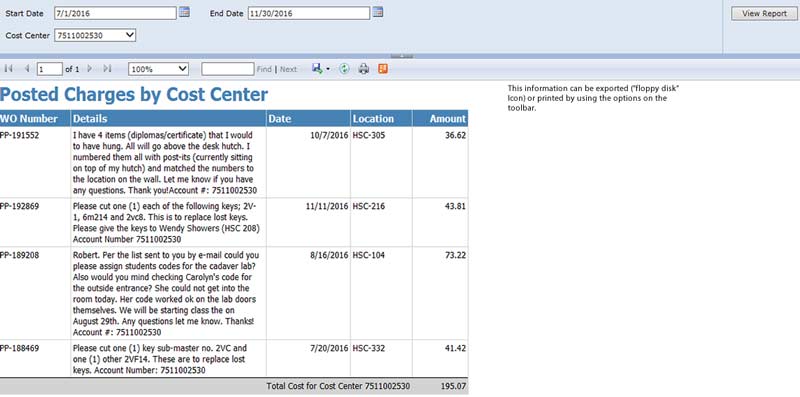The height and width of the screenshot is (397, 800).
Task: Click the 'of 1' page count text
Action: [72, 69]
